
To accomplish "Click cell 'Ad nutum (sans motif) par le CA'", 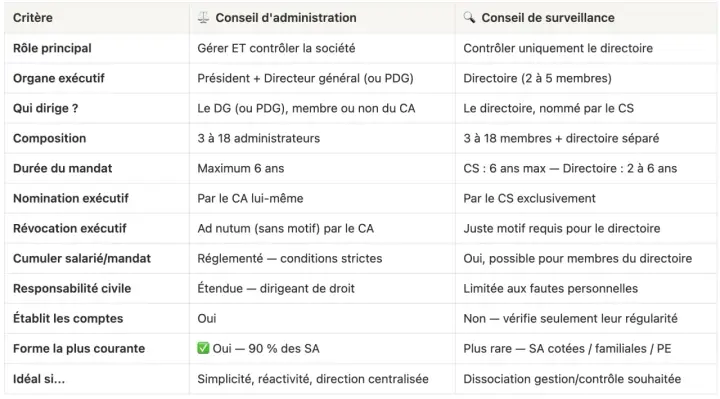I will click(286, 228).
